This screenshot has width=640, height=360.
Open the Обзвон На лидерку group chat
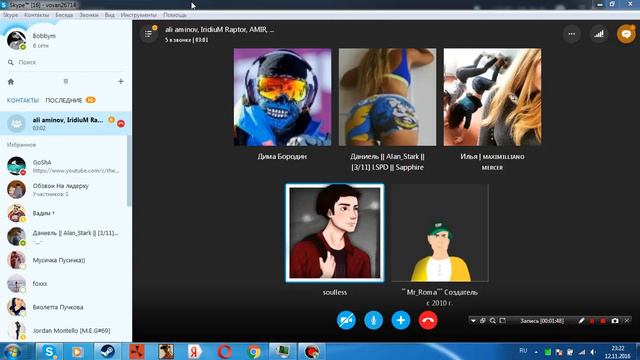[64, 189]
